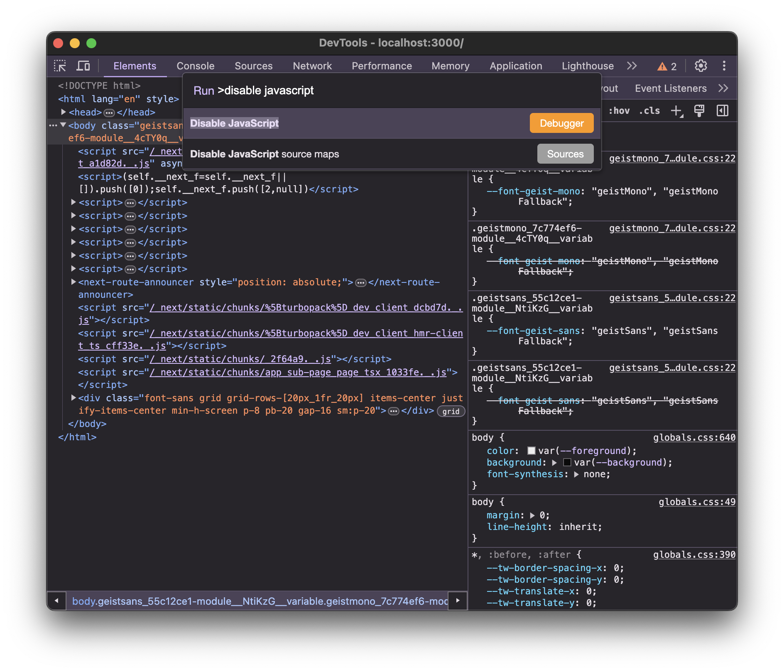Toggle the :hov element state panel

[619, 111]
